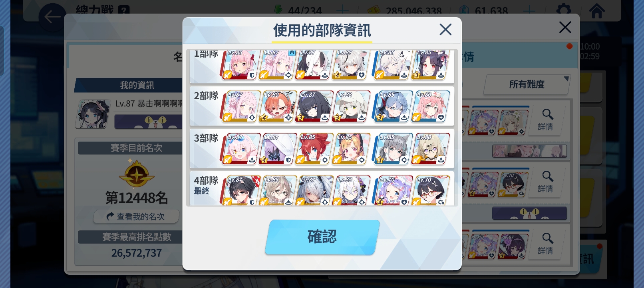644x288 pixels.
Task: Click the plus icon next to AP counter
Action: (x=342, y=11)
